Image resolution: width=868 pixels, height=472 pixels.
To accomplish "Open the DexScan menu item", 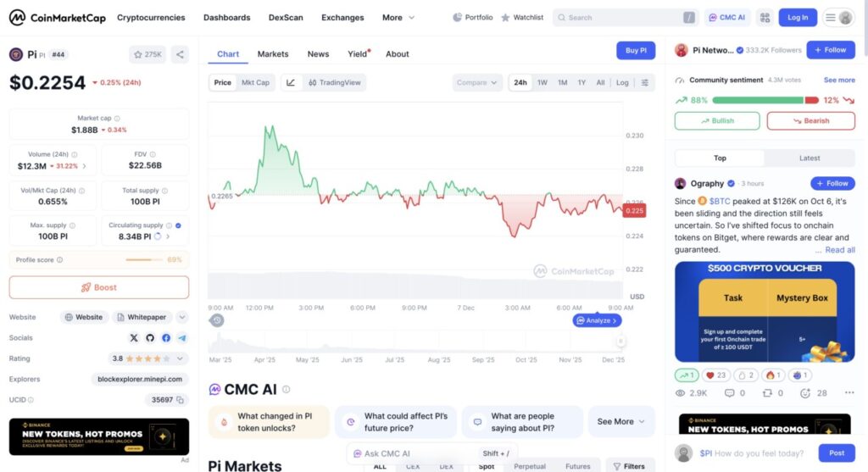I will tap(286, 17).
